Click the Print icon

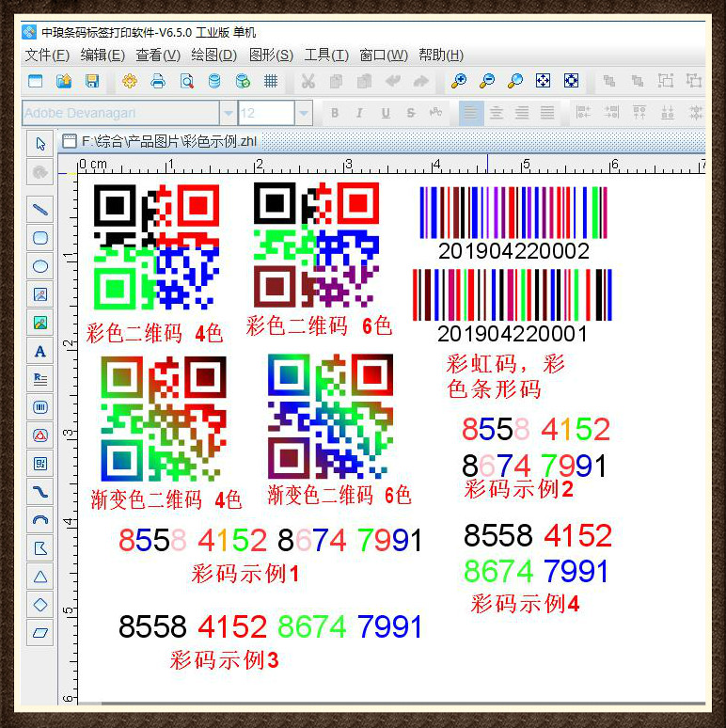coord(158,81)
